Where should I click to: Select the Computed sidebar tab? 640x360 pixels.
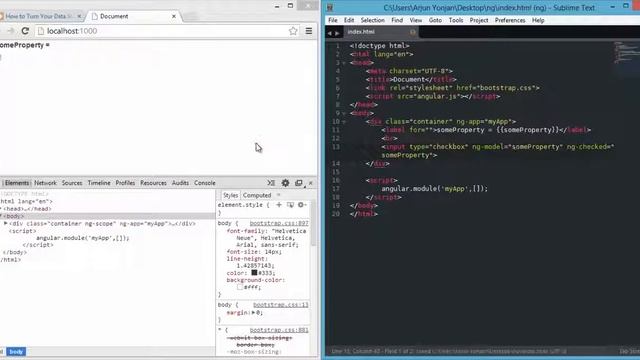(x=257, y=195)
